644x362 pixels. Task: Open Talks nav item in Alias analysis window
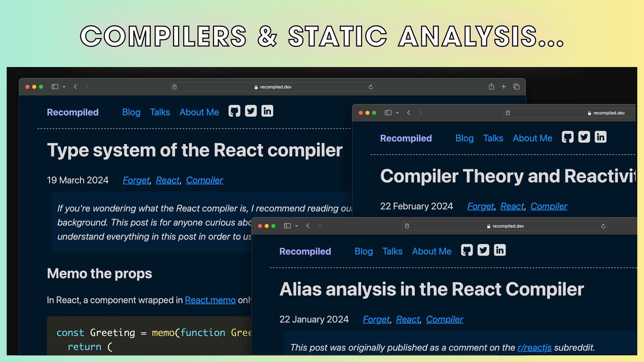(x=392, y=251)
